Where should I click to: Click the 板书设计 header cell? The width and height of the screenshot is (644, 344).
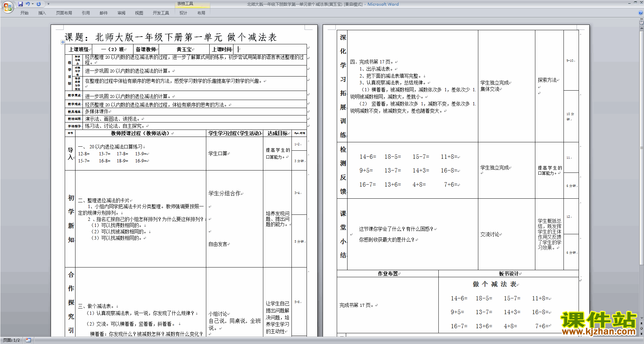tap(508, 274)
